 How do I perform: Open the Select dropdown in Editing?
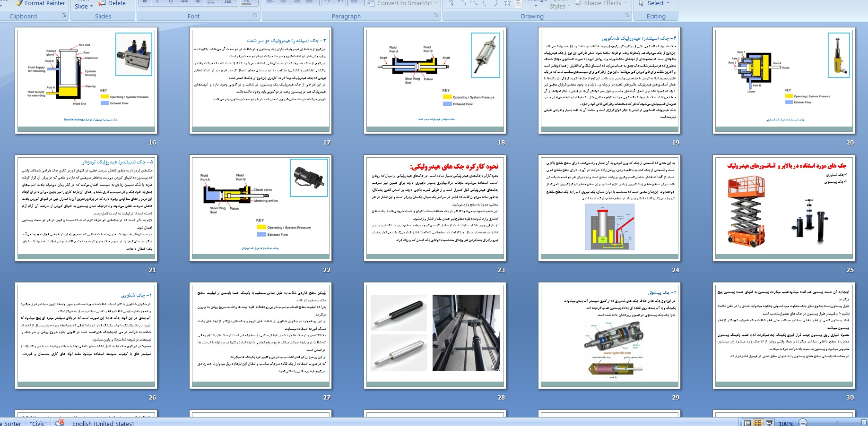654,3
